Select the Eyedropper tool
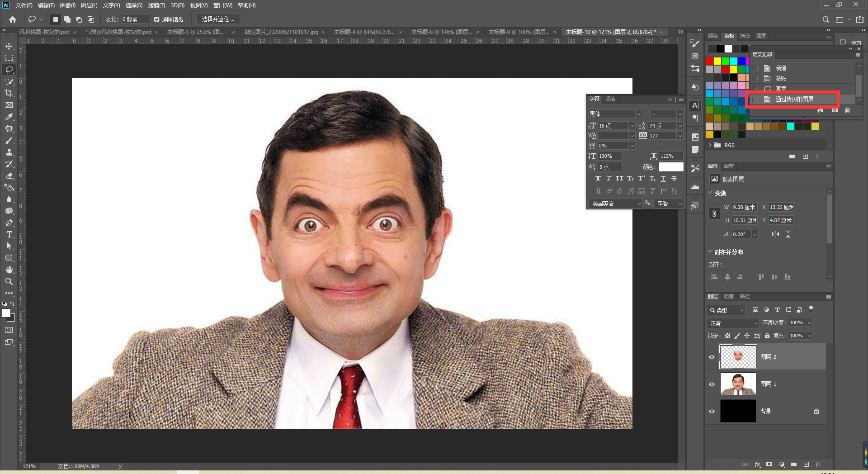The height and width of the screenshot is (474, 868). (9, 117)
